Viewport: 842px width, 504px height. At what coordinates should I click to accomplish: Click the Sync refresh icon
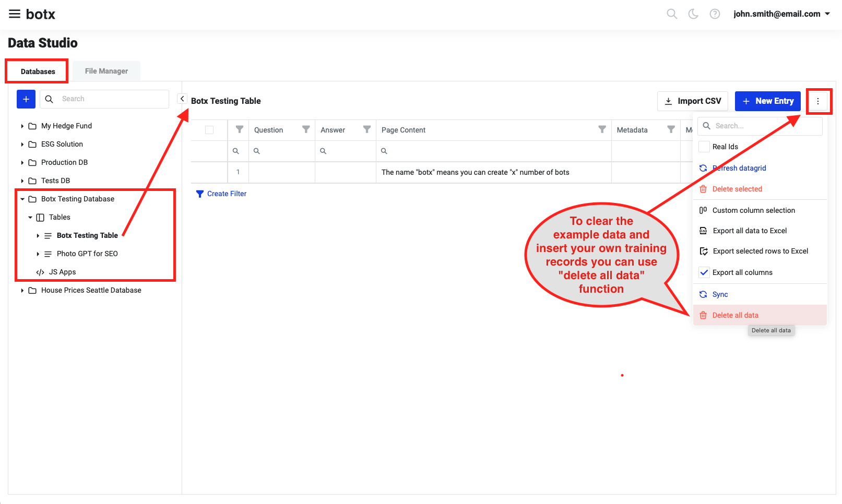(x=704, y=294)
